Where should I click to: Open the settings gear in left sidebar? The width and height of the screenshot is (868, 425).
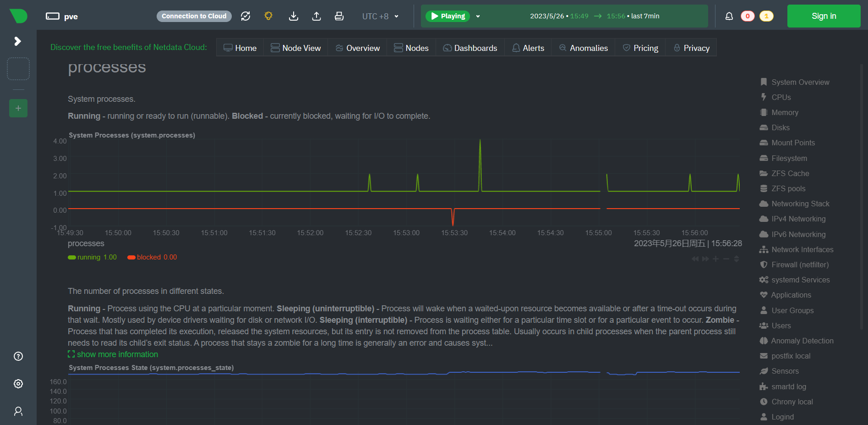[18, 384]
